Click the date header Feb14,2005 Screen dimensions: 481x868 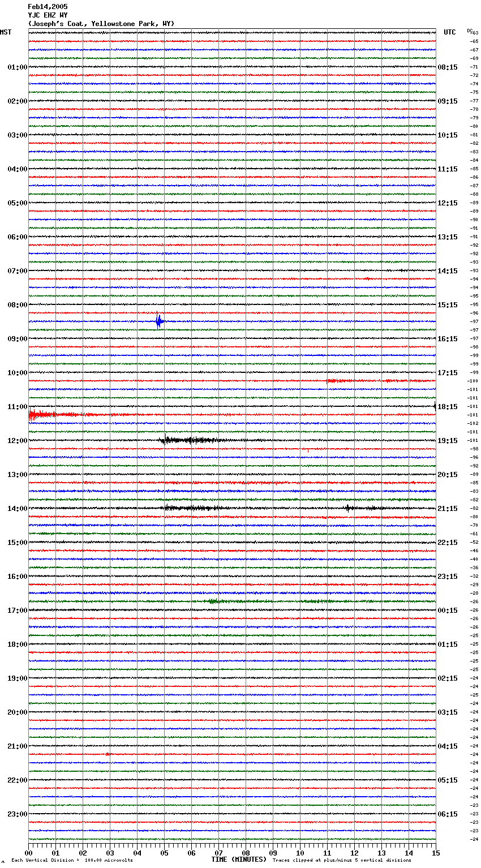pos(48,7)
